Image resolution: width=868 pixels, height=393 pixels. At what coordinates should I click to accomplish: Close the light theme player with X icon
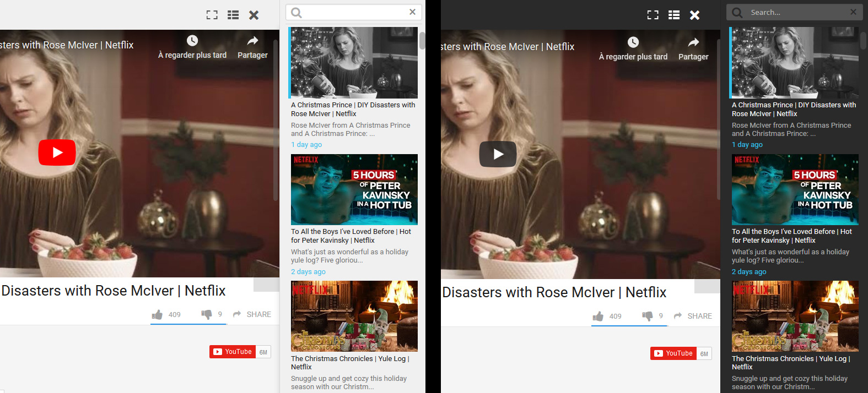point(254,15)
